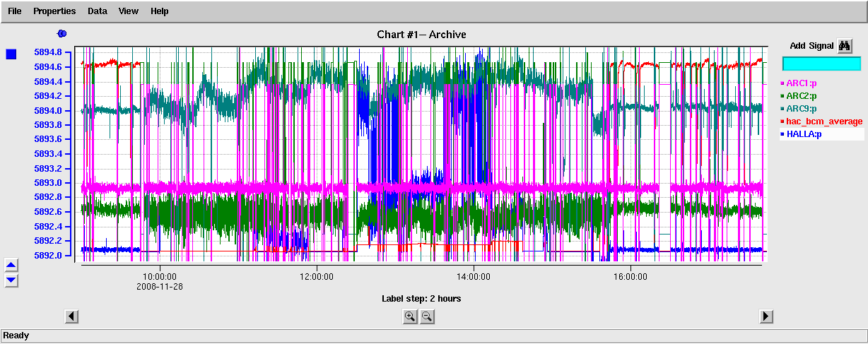Click the 16:00:00 time axis label

pos(631,277)
